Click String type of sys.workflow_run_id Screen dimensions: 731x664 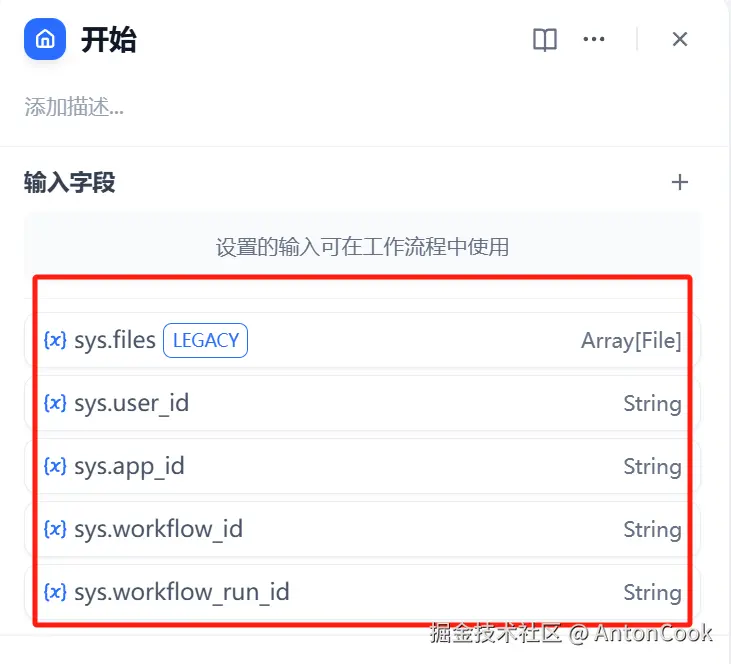coord(652,593)
